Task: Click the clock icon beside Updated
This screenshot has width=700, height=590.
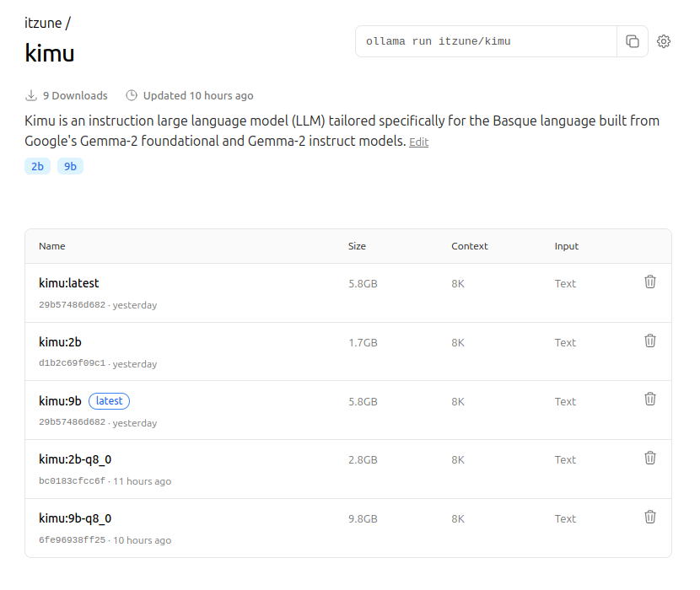Action: 132,95
